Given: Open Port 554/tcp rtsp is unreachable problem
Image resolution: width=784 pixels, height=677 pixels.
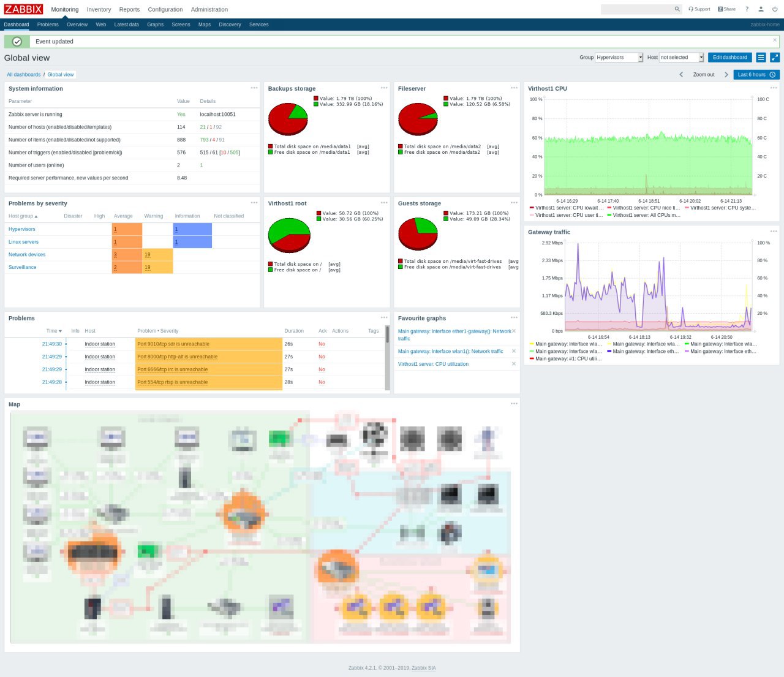Looking at the screenshot, I should 172,382.
